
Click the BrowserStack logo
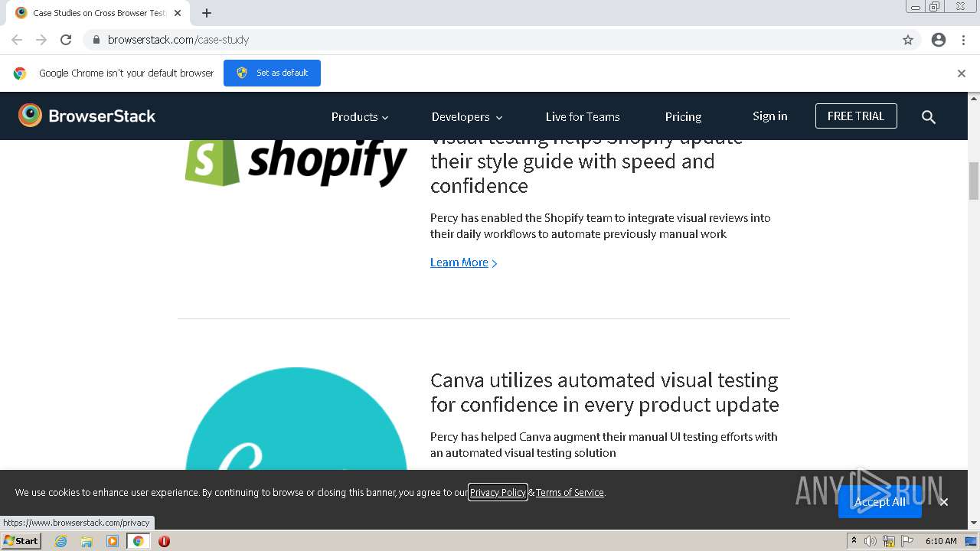click(x=87, y=116)
